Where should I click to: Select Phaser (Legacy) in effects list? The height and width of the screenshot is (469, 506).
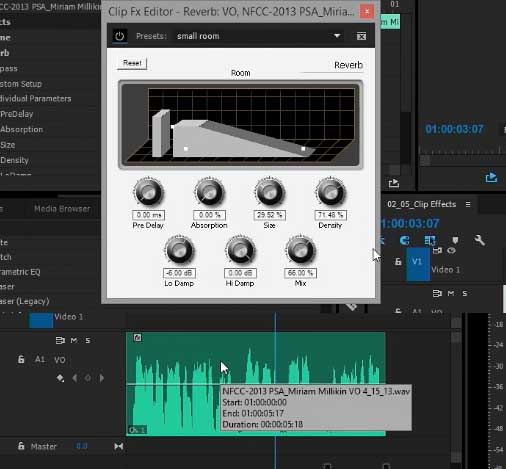tap(25, 301)
